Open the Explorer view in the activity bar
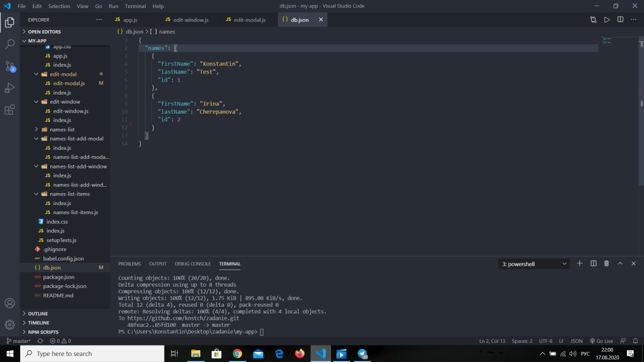 (x=10, y=22)
